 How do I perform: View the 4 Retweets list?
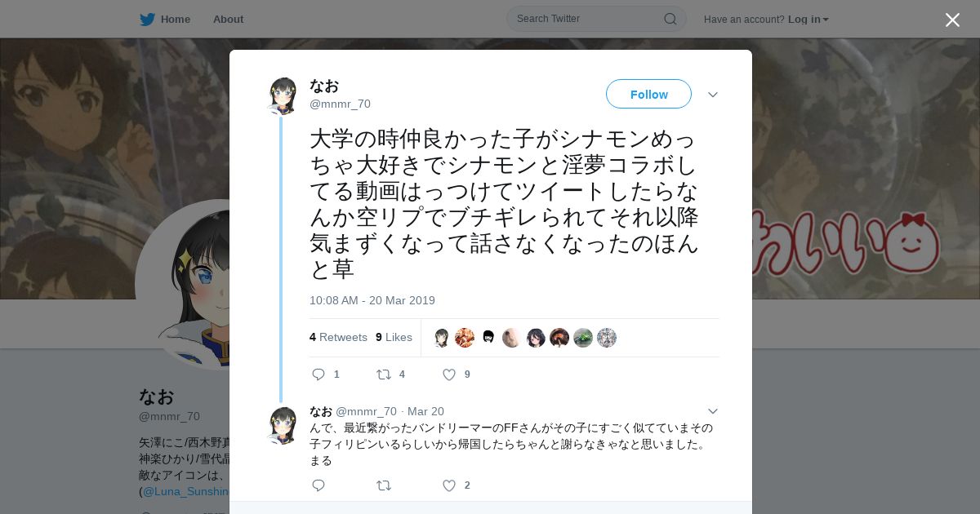(338, 337)
